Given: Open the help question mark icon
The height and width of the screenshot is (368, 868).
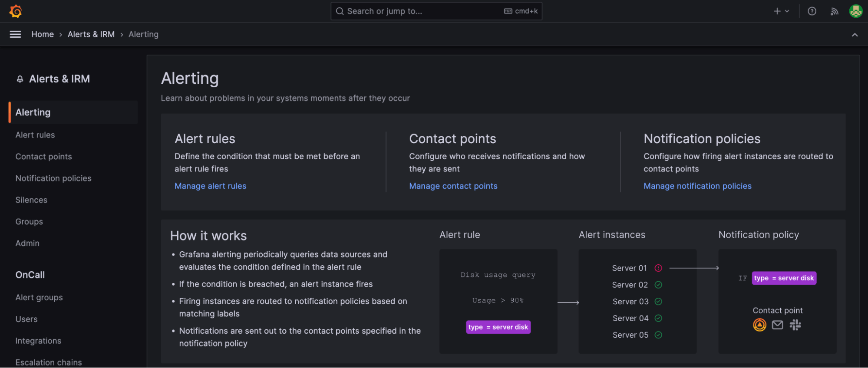Looking at the screenshot, I should coord(812,11).
